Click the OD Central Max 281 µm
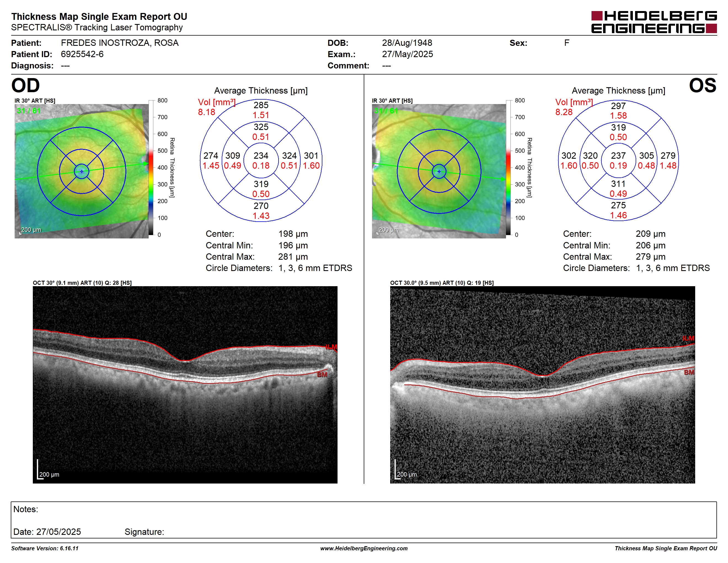This screenshot has height=563, width=728. pos(293,257)
